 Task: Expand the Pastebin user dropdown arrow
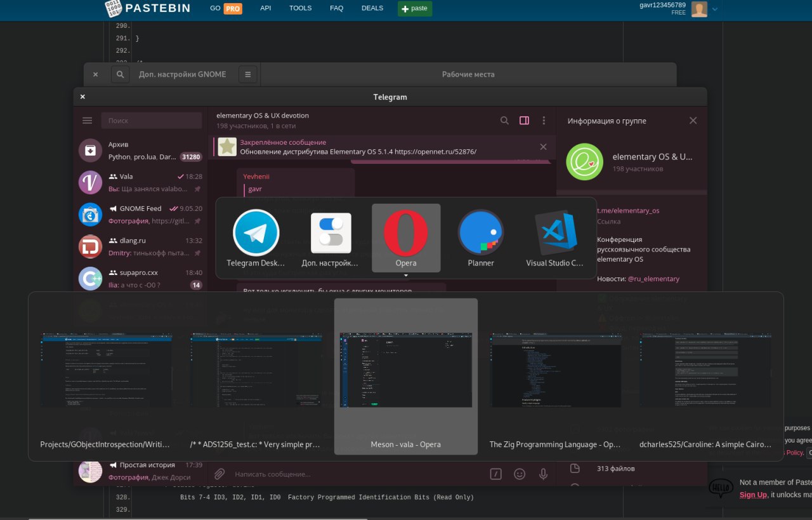[x=715, y=9]
